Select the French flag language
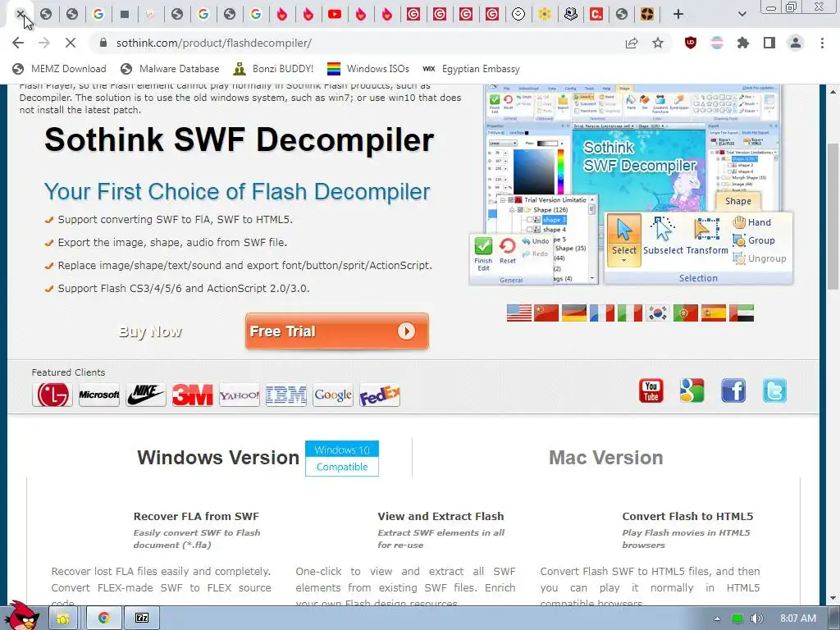 pyautogui.click(x=602, y=313)
